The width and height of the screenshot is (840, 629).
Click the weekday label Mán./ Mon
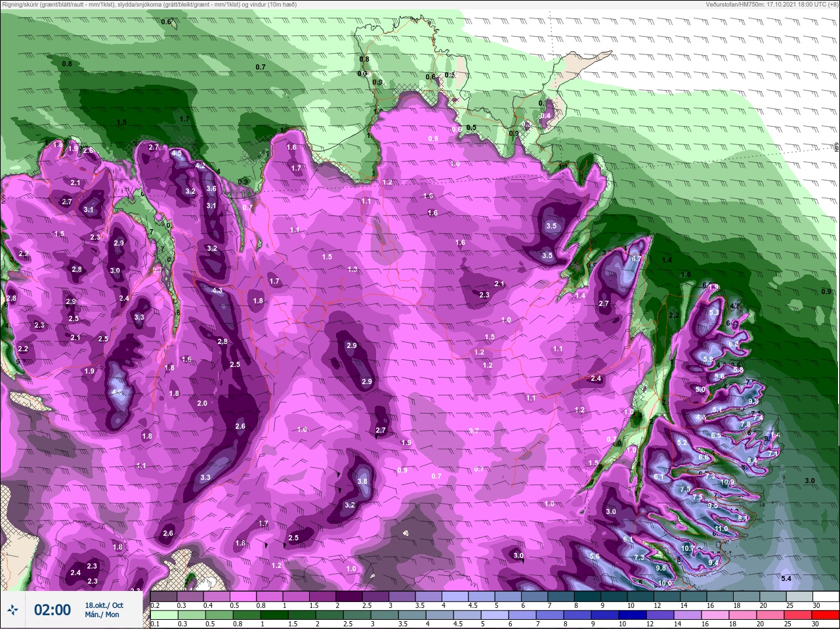pyautogui.click(x=102, y=615)
